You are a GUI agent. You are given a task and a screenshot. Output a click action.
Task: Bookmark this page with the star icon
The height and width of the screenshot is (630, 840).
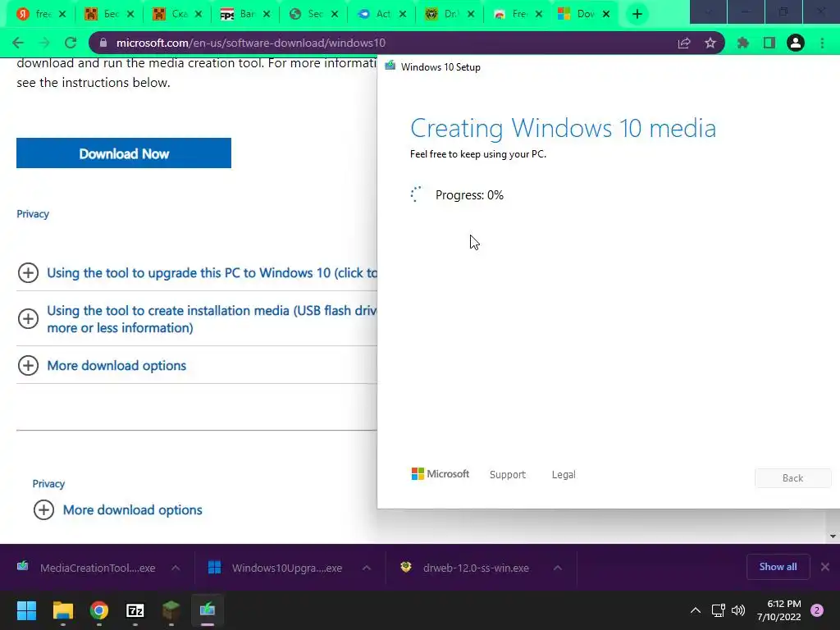(710, 43)
